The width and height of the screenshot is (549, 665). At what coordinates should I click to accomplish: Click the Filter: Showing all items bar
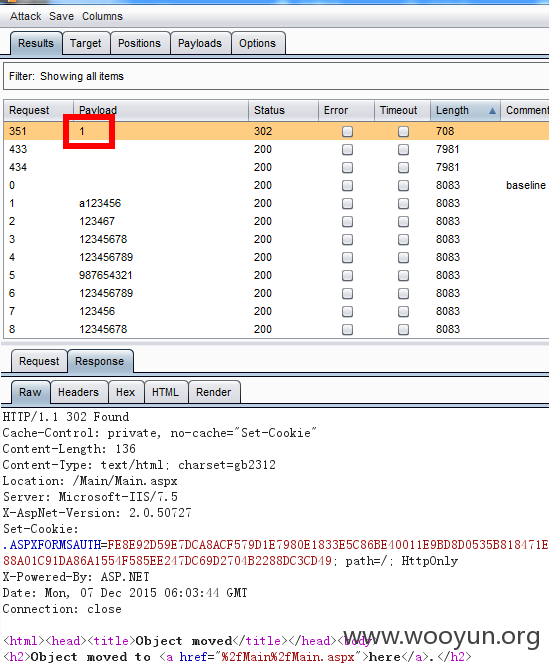(x=276, y=76)
